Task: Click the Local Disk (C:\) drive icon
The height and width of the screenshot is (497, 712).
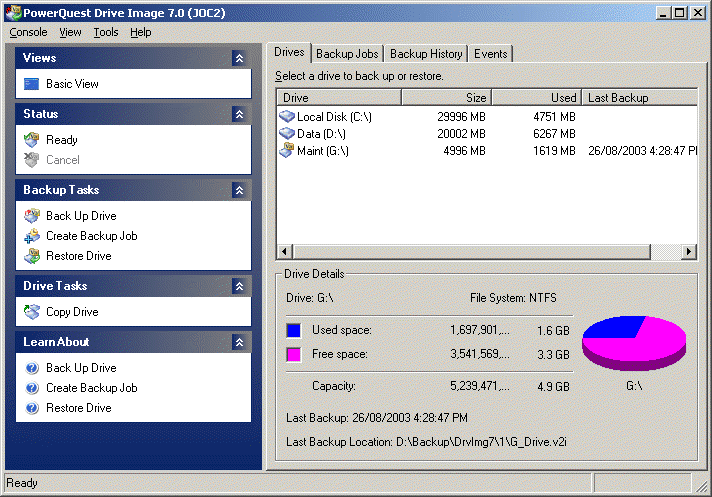Action: 288,117
